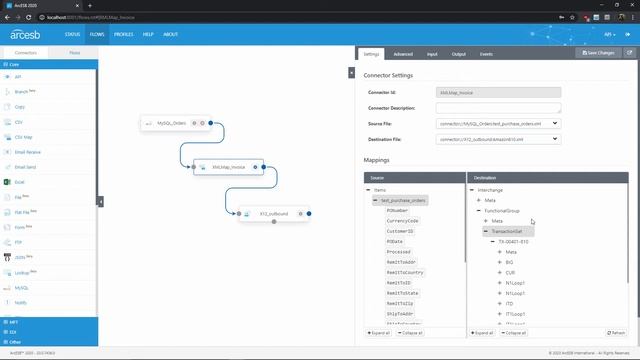Select the Excel connector icon
Screen dimensions: 640x360
click(7, 182)
